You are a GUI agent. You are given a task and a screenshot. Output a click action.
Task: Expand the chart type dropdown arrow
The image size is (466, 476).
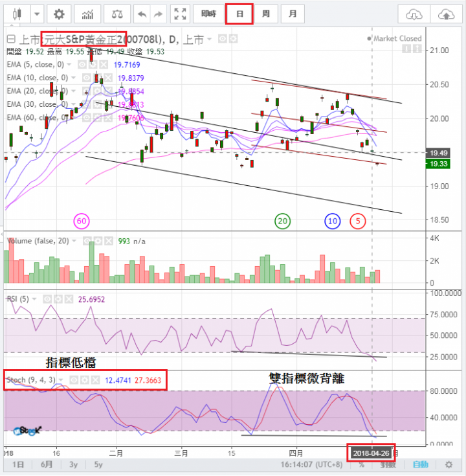coord(37,14)
